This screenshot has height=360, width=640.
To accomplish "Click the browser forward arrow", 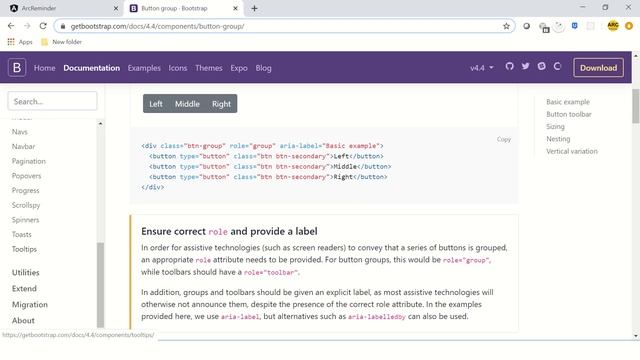I will [27, 26].
